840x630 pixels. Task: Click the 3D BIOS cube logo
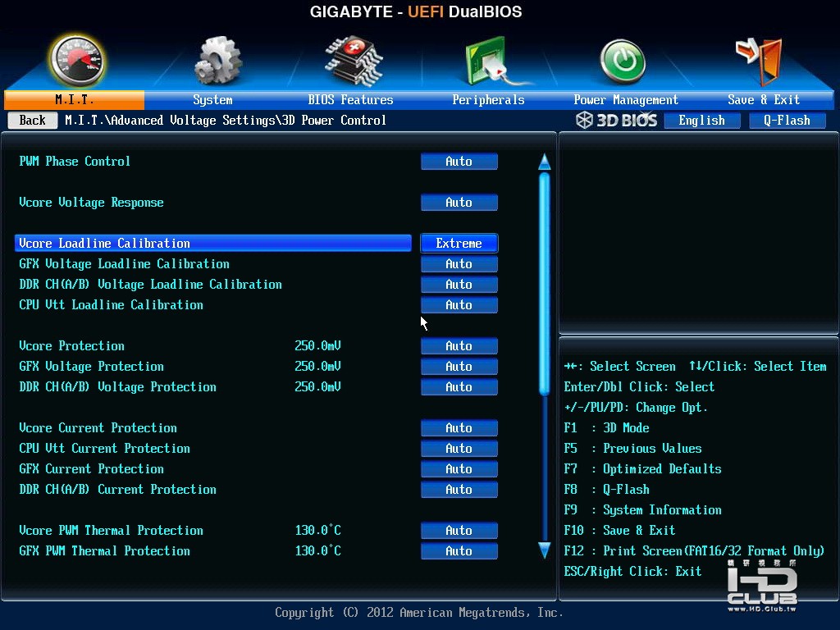click(x=584, y=120)
